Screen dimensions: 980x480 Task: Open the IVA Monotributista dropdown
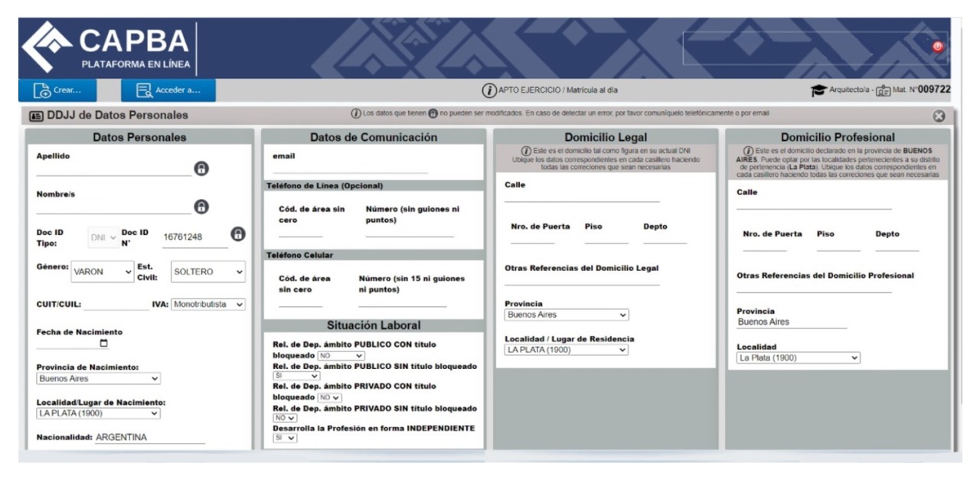[x=208, y=304]
